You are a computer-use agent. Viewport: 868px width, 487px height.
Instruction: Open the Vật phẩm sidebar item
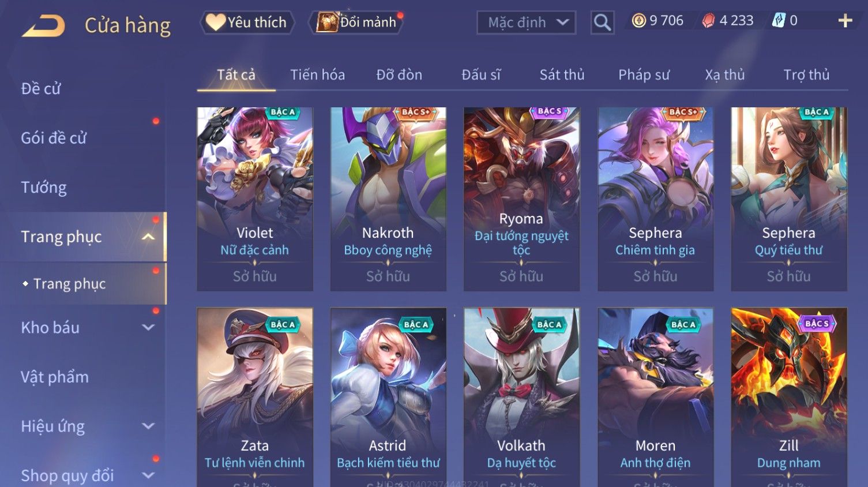55,377
